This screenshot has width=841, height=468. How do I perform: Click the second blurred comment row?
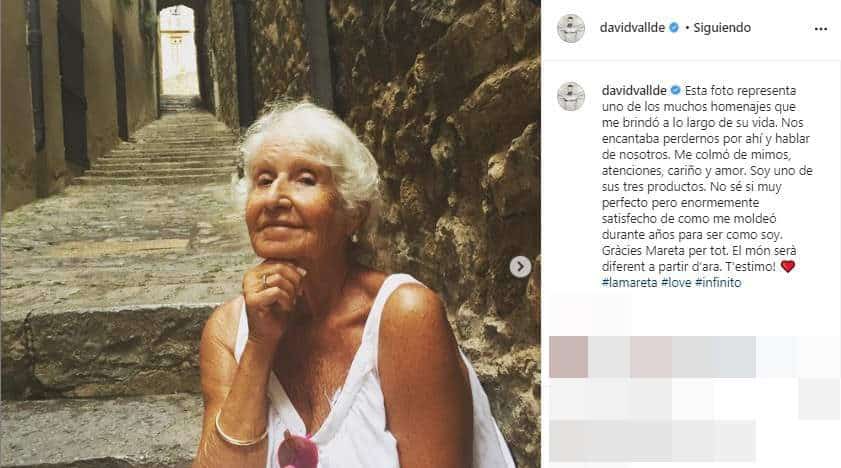[694, 399]
